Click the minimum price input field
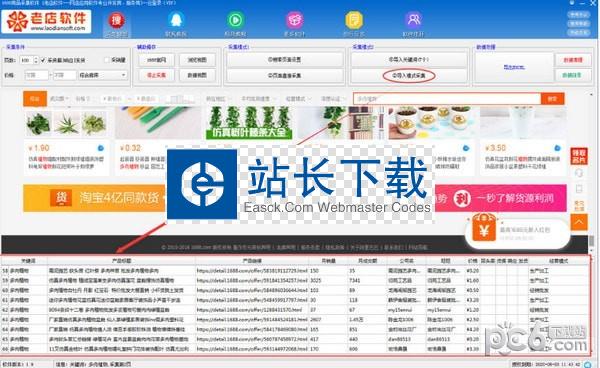600x368 pixels. click(37, 75)
